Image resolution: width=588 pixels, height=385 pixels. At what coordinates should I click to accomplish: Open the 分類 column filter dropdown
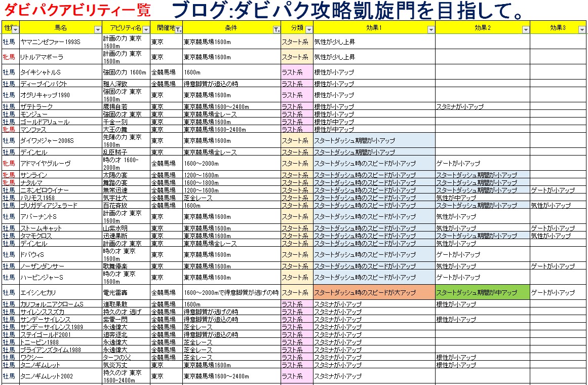[x=309, y=29]
